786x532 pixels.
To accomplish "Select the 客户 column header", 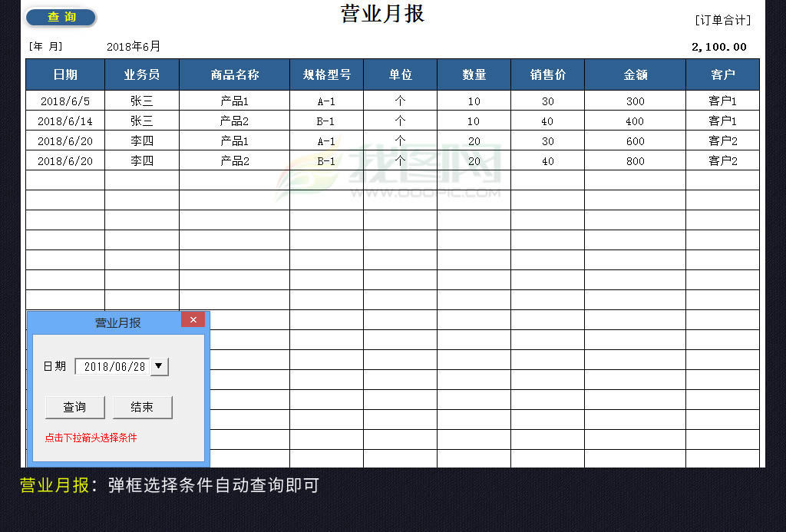I will tap(722, 74).
